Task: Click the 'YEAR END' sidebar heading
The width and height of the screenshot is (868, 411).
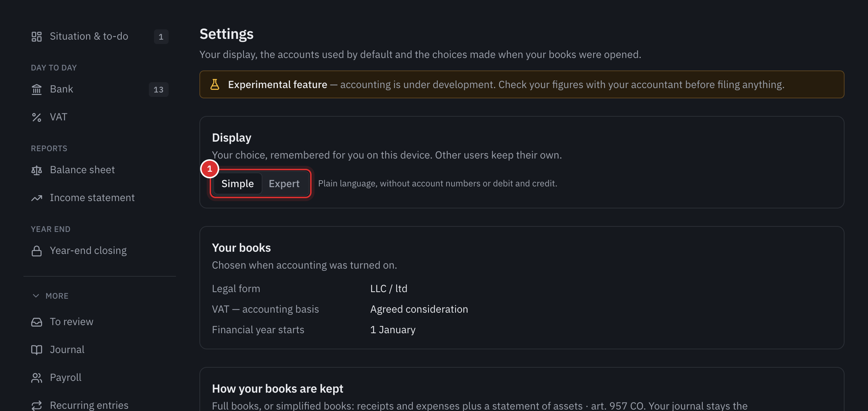Action: point(51,229)
